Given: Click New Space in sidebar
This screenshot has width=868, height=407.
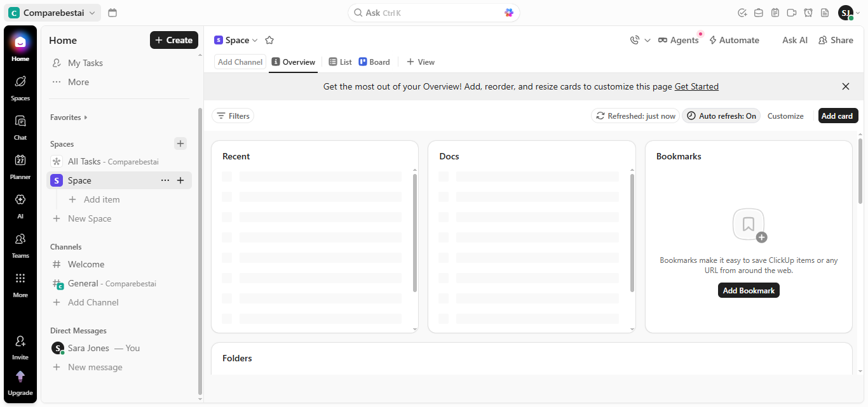Looking at the screenshot, I should (x=90, y=218).
